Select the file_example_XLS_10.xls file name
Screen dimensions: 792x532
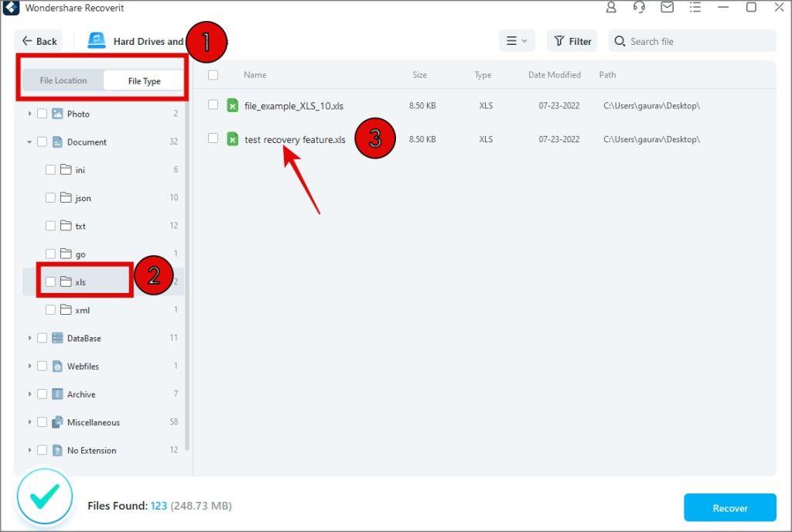(x=294, y=106)
